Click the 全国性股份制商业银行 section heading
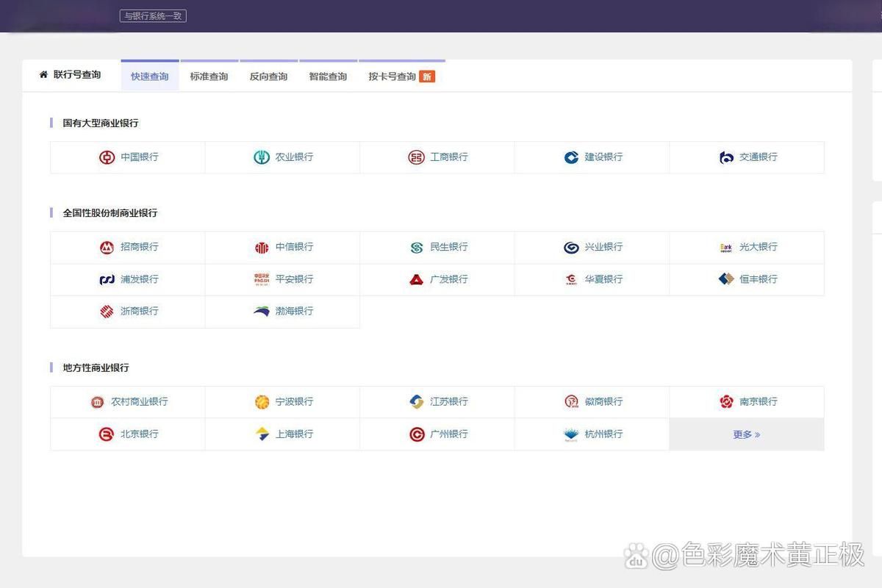 (x=110, y=213)
